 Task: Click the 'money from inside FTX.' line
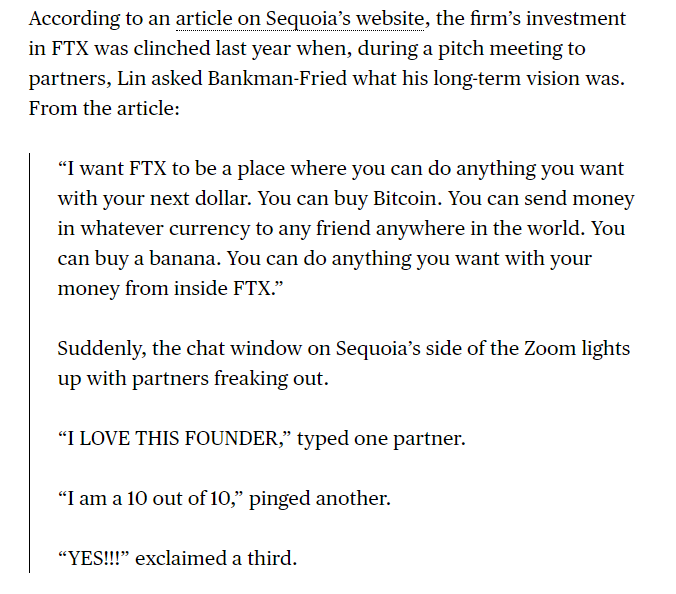tap(171, 288)
